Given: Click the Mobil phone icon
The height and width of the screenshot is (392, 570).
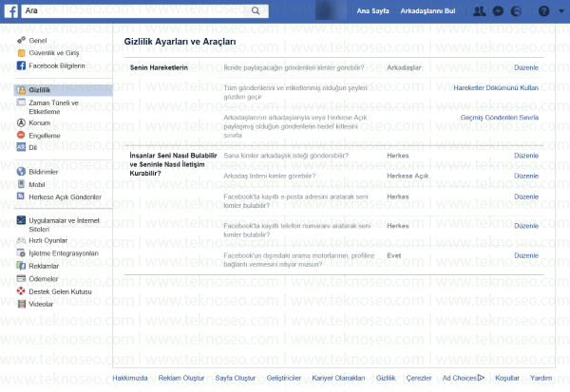Looking at the screenshot, I should [x=22, y=184].
